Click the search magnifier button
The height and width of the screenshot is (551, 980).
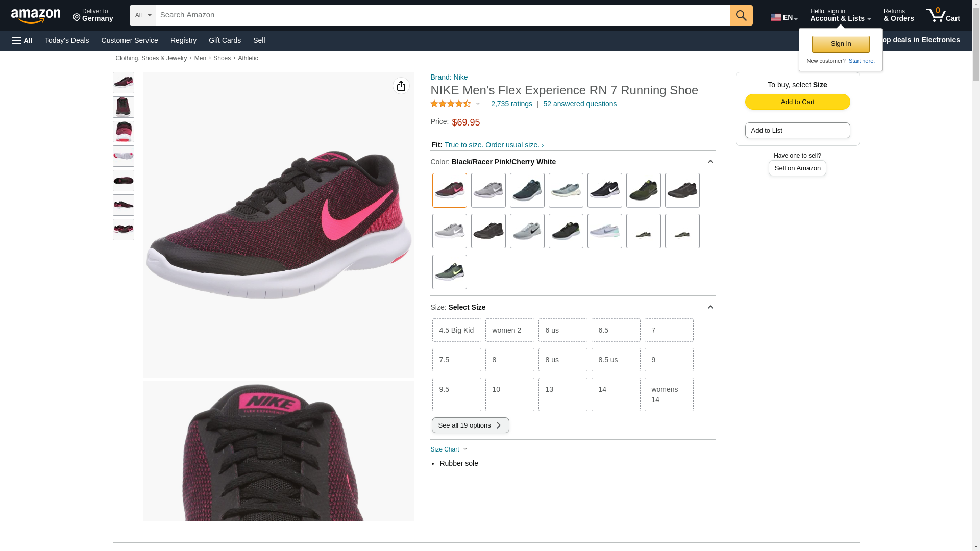(741, 15)
